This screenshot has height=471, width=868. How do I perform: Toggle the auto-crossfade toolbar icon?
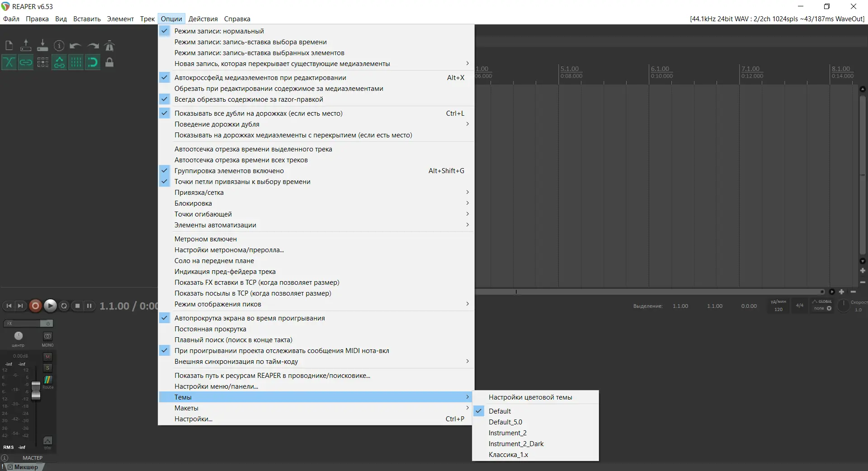point(9,62)
